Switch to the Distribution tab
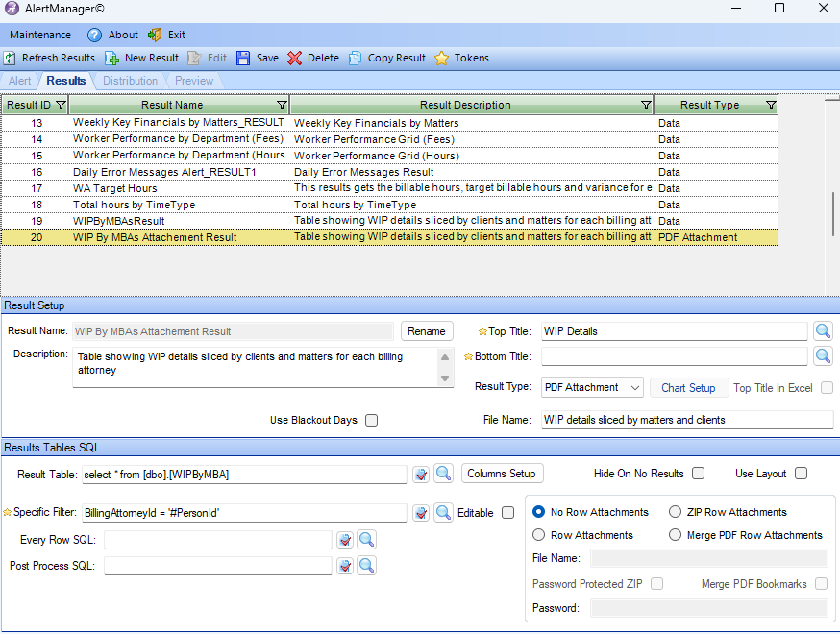 tap(130, 81)
